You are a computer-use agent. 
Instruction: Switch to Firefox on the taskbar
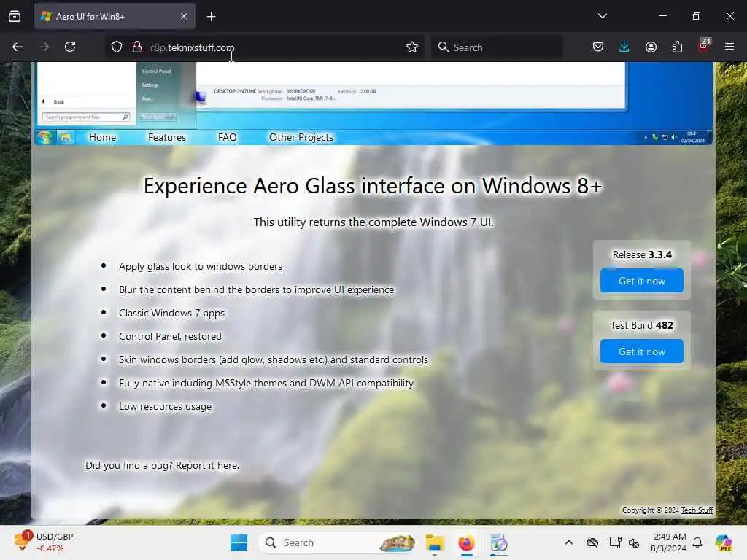tap(466, 542)
